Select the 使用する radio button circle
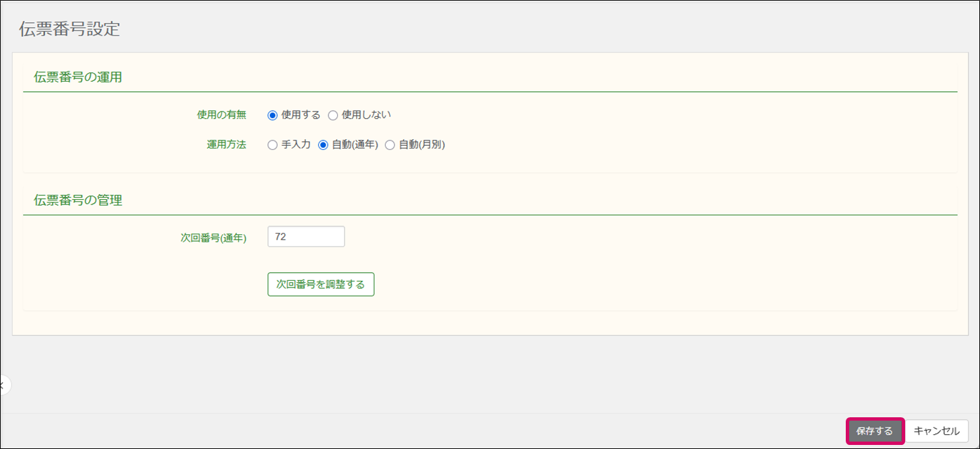The height and width of the screenshot is (449, 980). click(272, 115)
